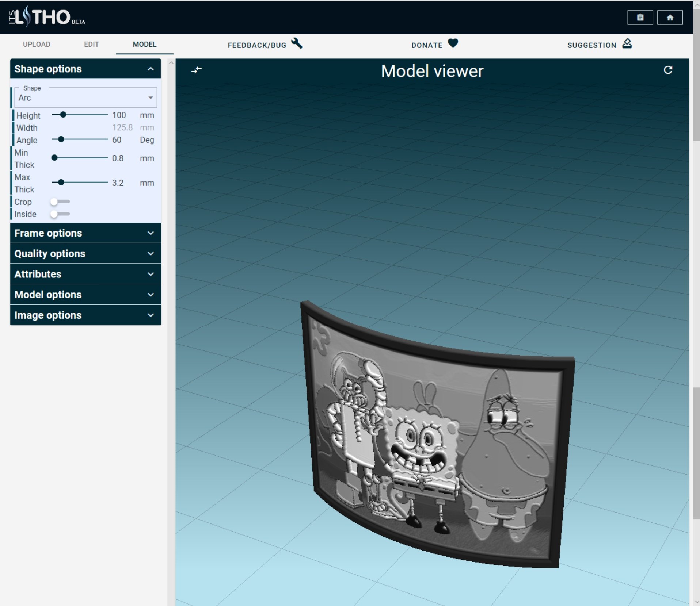
Task: Expand the Frame options panel
Action: click(x=86, y=233)
